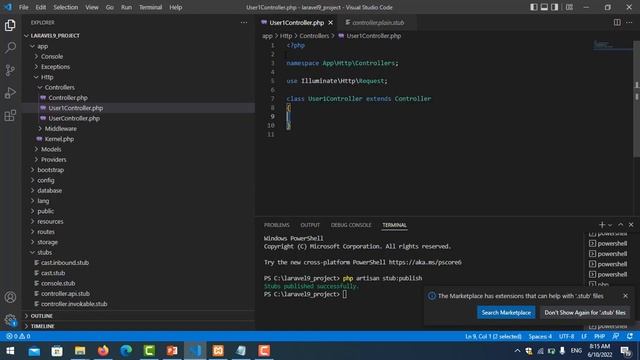Change UTF-8 encoding in status bar
This screenshot has height=360, width=640.
click(566, 336)
